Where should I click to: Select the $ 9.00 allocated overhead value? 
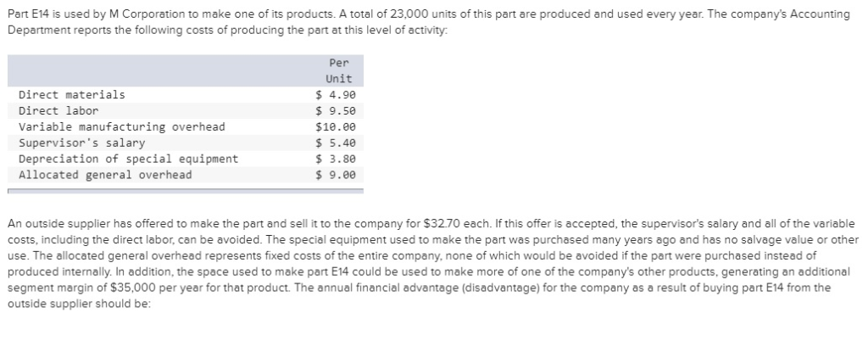(x=336, y=175)
